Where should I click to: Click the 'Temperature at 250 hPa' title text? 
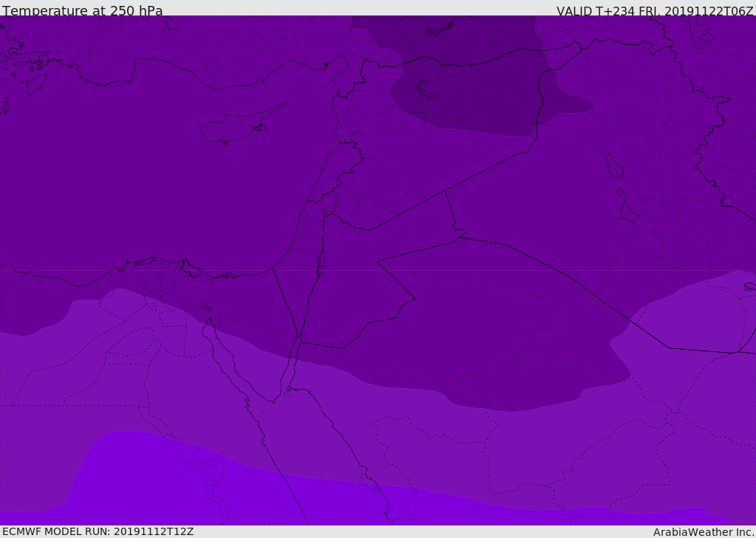pos(83,10)
